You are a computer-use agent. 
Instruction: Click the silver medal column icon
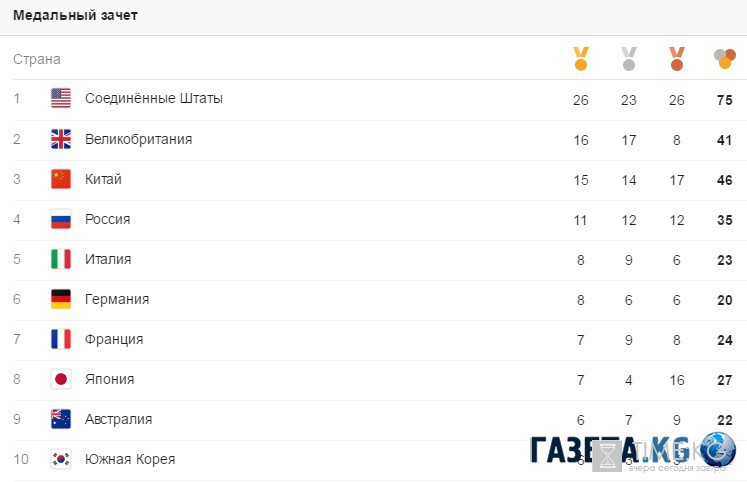pos(628,59)
